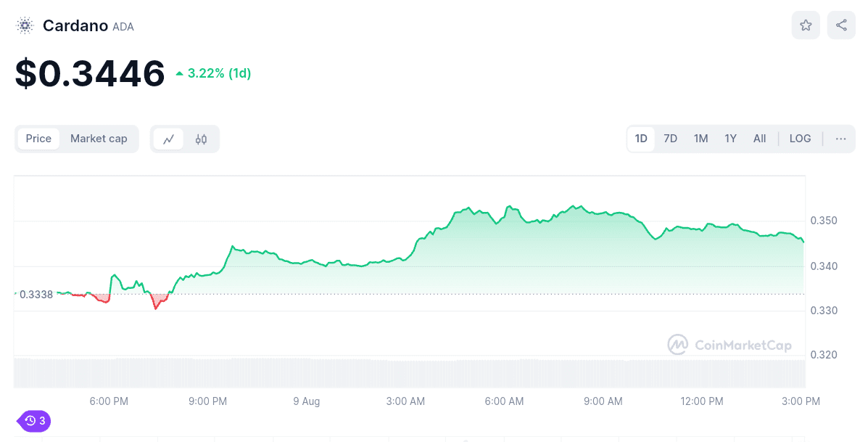The image size is (868, 442).
Task: Open the more options ellipsis menu
Action: (840, 139)
